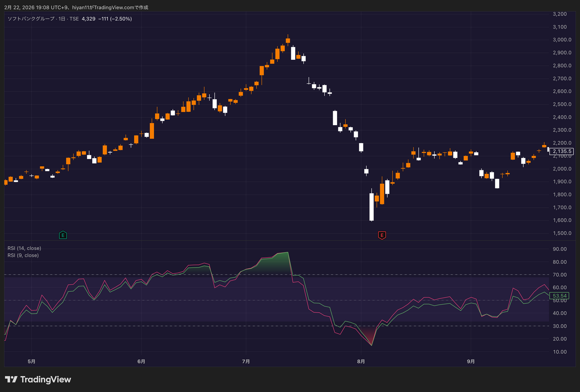Click the TradingView logo at bottom
The width and height of the screenshot is (580, 392).
(x=38, y=380)
